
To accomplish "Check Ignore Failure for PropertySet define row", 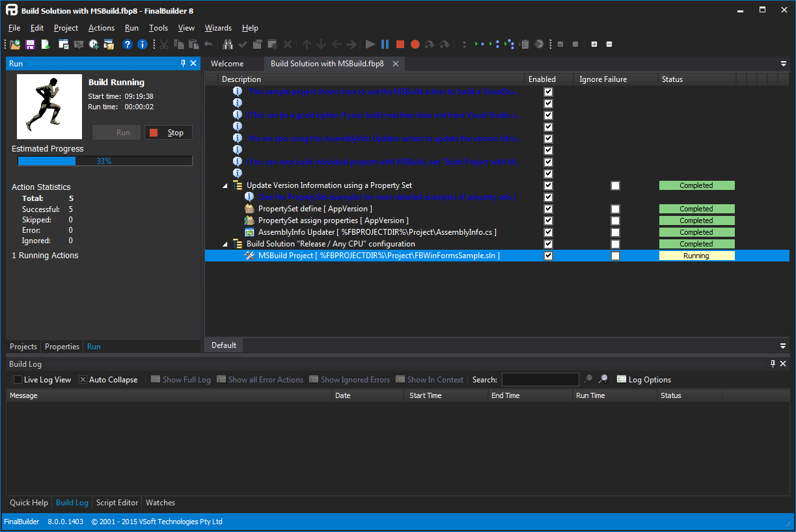I will click(x=615, y=209).
